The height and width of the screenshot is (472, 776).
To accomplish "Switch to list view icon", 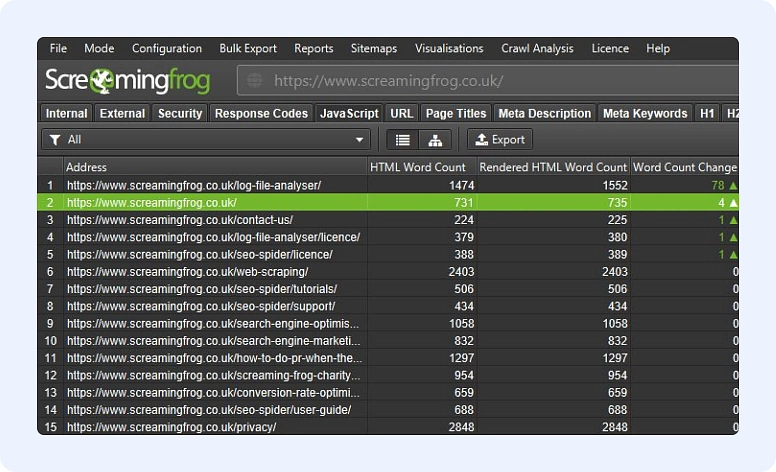I will point(402,140).
